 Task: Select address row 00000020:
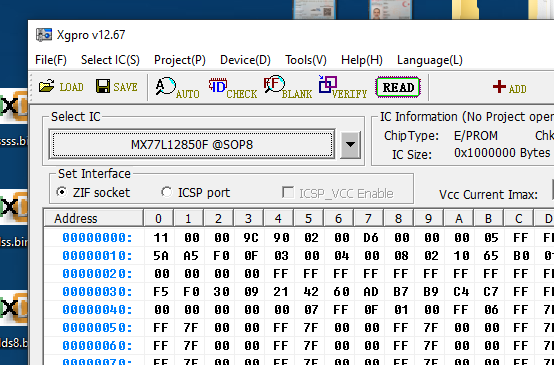tap(97, 274)
